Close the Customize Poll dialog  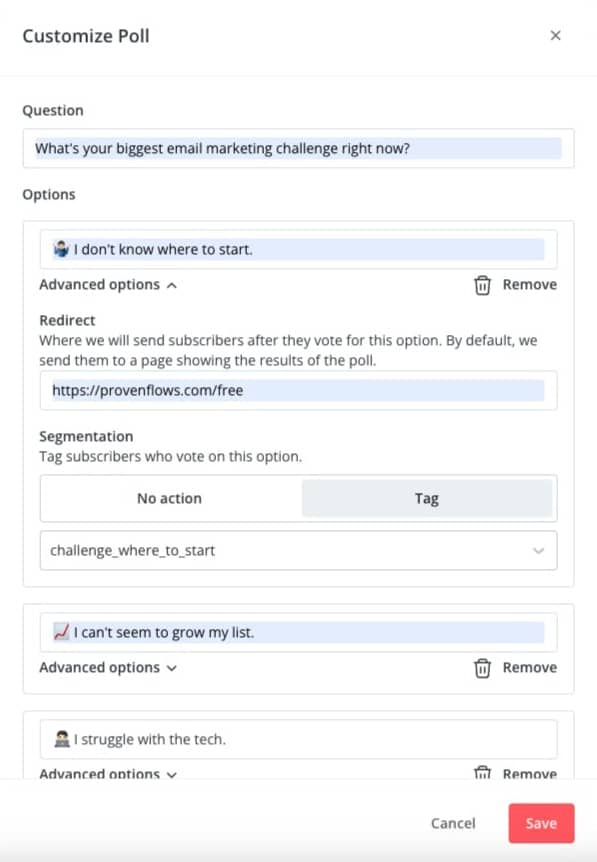pos(555,36)
